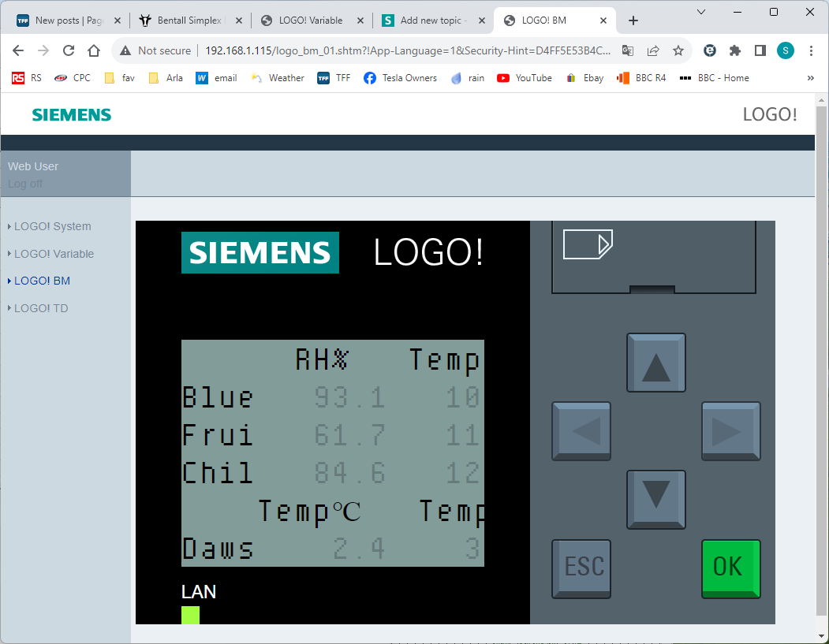Click the scrollbar down arrow
The image size is (829, 644).
(x=821, y=635)
